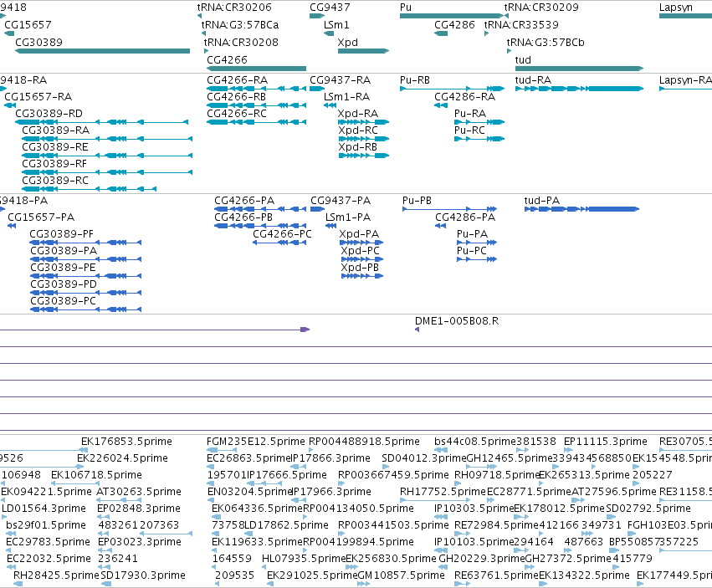712x588 pixels.
Task: Click EST RH17752.5prime label
Action: coord(443,492)
